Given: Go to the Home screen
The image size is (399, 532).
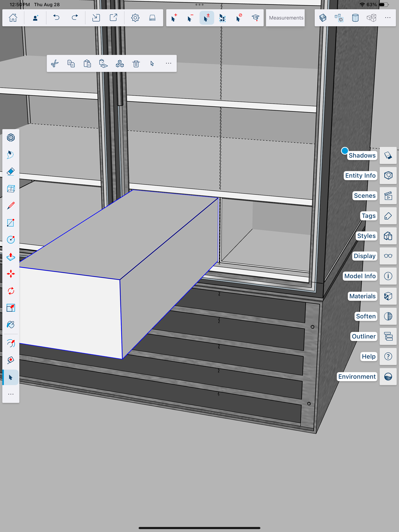Looking at the screenshot, I should (13, 18).
